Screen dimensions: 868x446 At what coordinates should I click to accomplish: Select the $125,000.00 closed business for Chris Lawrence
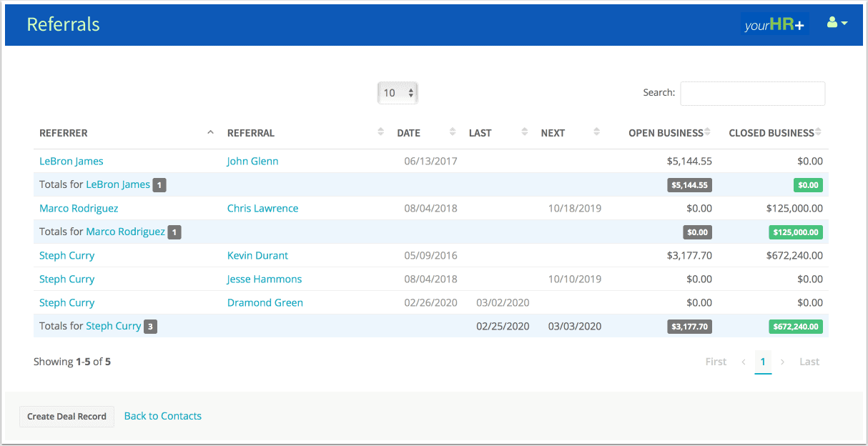(794, 209)
